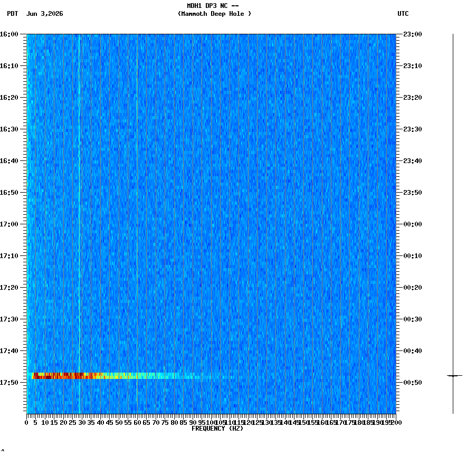Screen dimensions: 476x456
Task: Click the station title 'MDH1 DP3 NC --'
Action: tap(213, 6)
